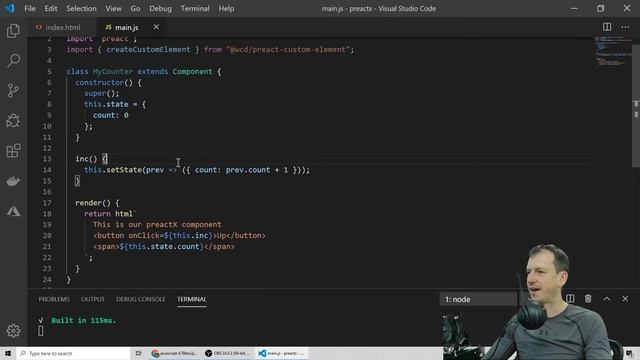Close the main.js tab

(156, 27)
